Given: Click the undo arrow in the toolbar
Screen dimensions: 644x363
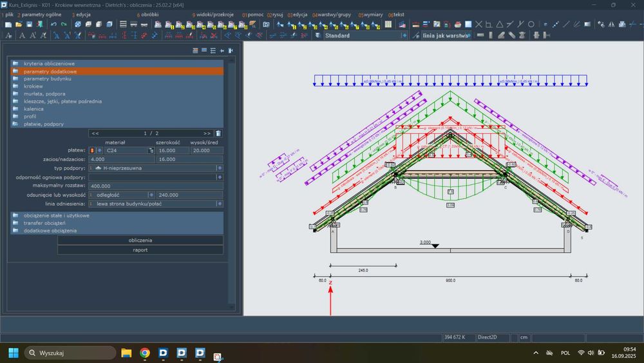Looking at the screenshot, I should click(x=53, y=25).
